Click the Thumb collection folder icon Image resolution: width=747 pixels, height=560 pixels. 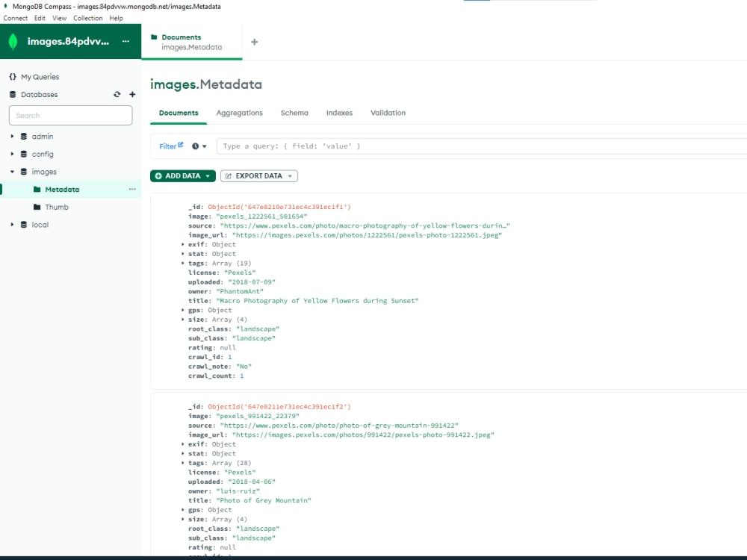[x=37, y=207]
